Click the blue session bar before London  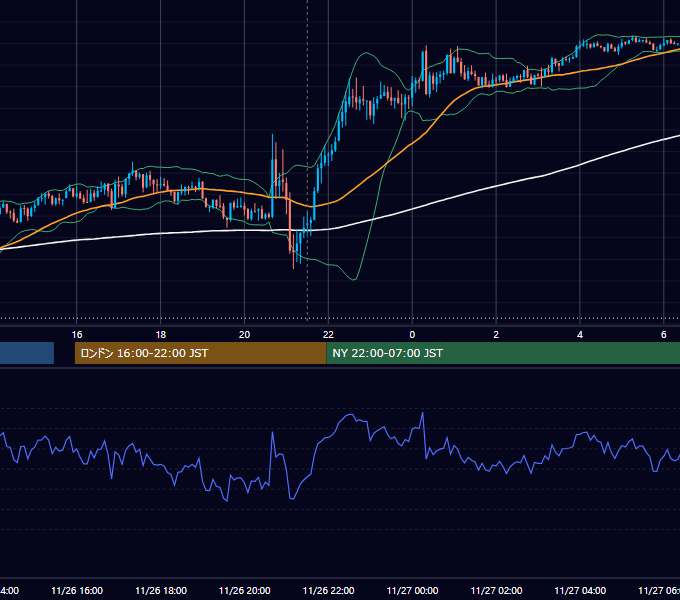click(x=27, y=353)
